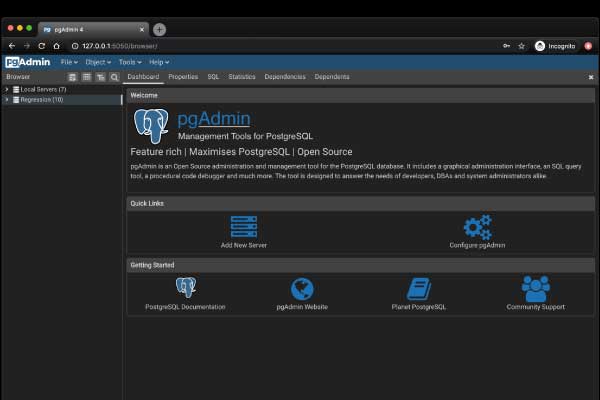
Task: Close the pgAdmin 4 browser tab
Action: (142, 29)
